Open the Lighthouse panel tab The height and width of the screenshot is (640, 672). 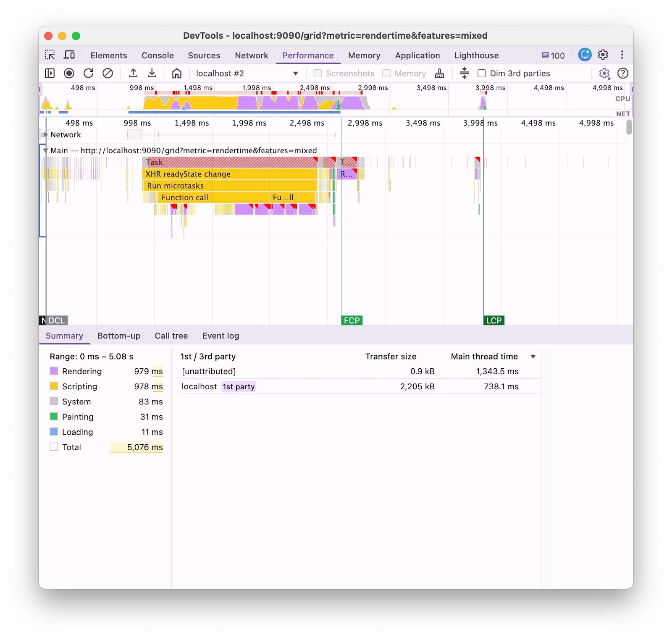tap(476, 55)
